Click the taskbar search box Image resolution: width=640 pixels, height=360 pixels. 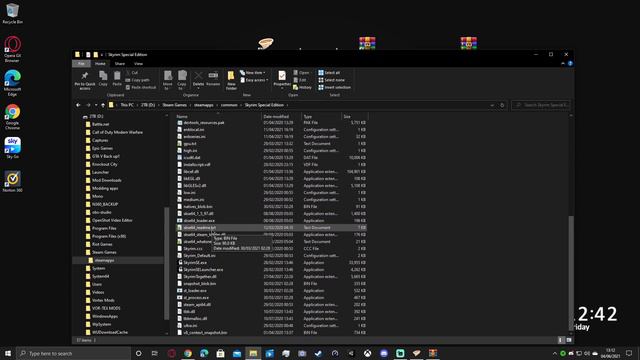pos(74,353)
